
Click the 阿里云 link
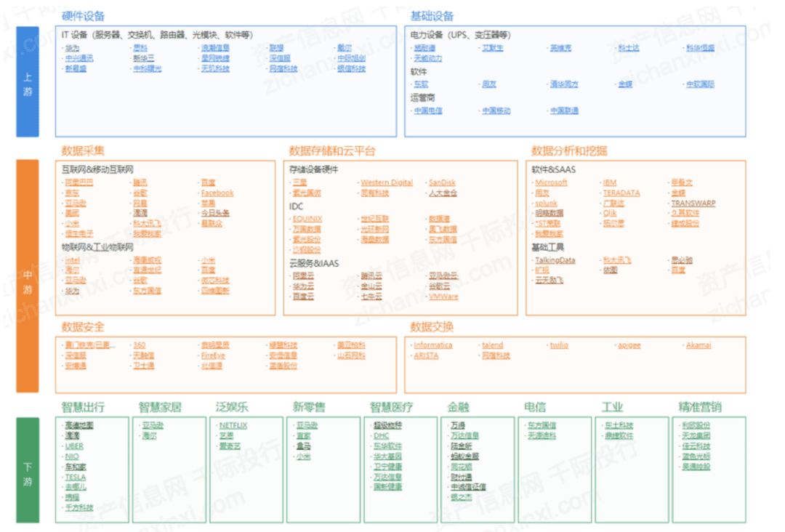[303, 276]
